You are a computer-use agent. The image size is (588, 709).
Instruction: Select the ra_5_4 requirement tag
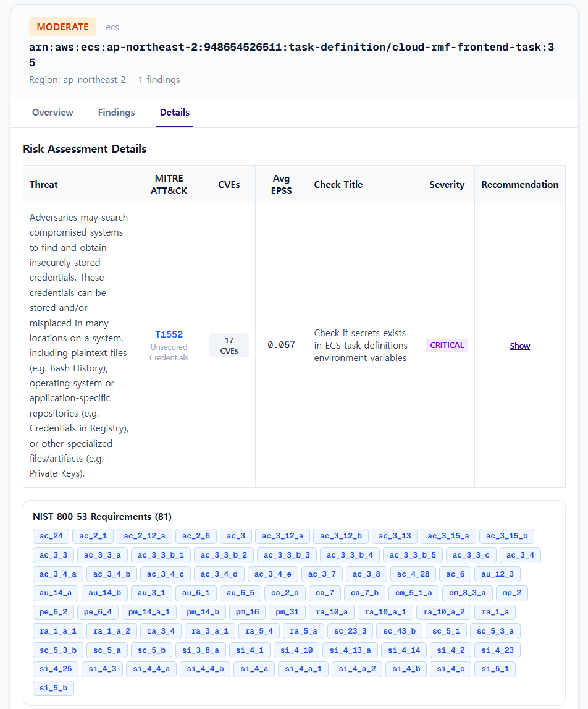pos(259,630)
